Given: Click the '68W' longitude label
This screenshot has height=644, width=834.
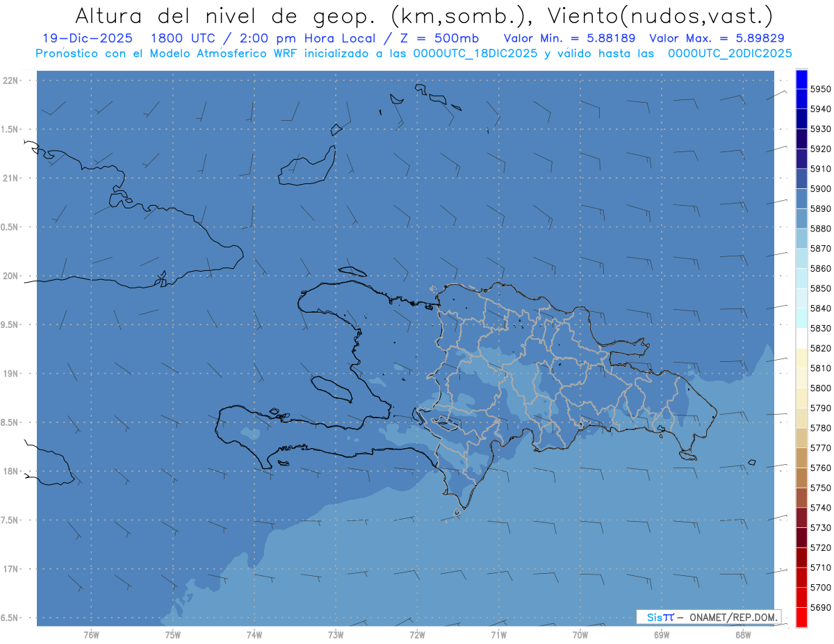Looking at the screenshot, I should pyautogui.click(x=743, y=635).
